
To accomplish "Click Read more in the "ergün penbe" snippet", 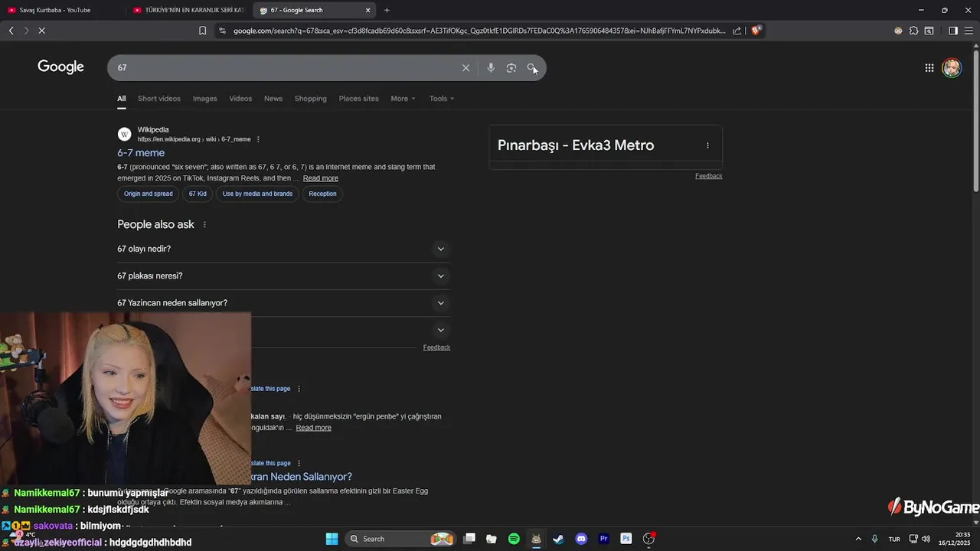I will point(313,428).
